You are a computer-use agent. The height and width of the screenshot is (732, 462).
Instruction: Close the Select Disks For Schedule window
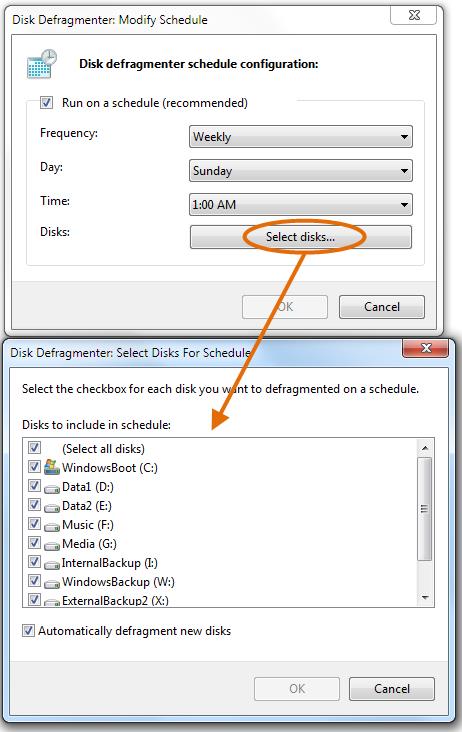(x=425, y=348)
